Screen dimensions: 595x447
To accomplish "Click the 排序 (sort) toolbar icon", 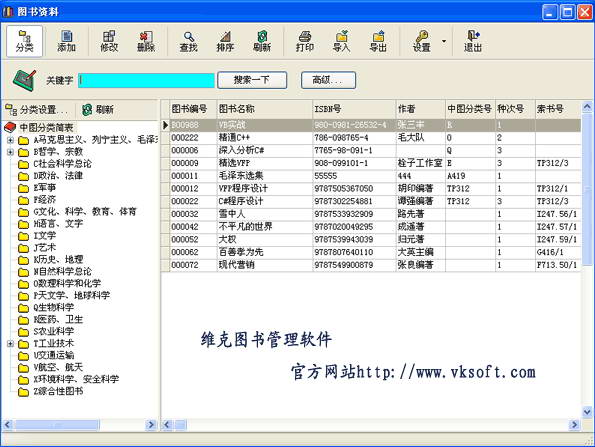I will pos(225,41).
